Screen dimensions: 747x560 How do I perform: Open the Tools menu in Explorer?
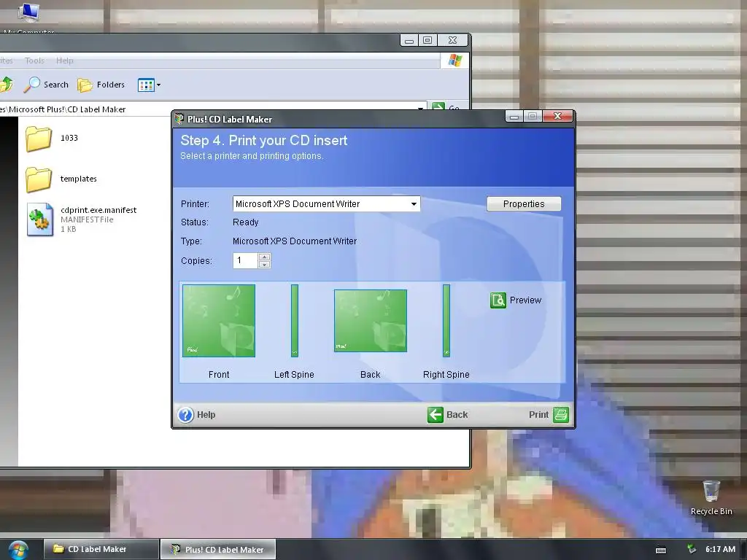(34, 61)
